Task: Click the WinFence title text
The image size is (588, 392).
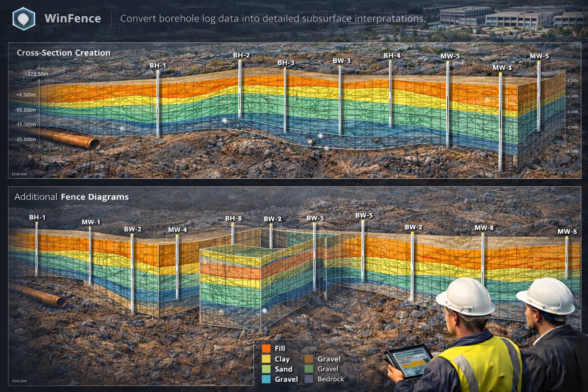Action: point(73,18)
